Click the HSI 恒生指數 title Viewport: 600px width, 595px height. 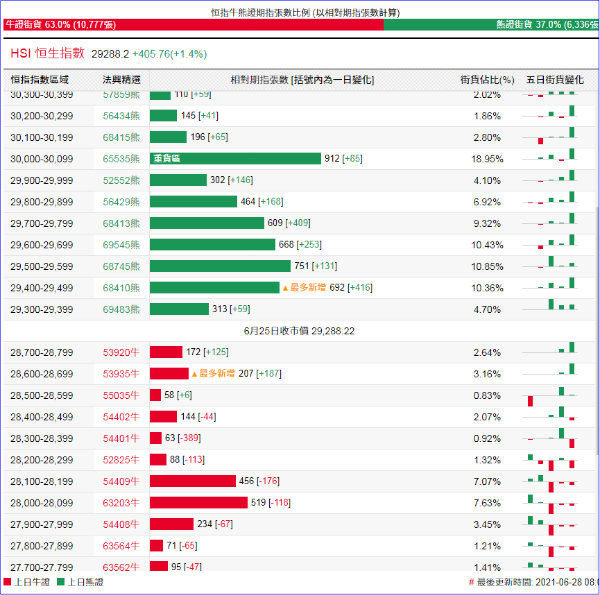pyautogui.click(x=47, y=53)
